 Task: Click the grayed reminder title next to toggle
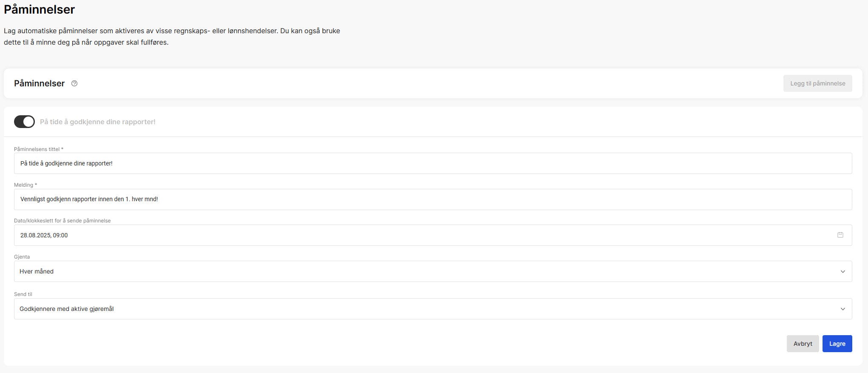pyautogui.click(x=98, y=122)
